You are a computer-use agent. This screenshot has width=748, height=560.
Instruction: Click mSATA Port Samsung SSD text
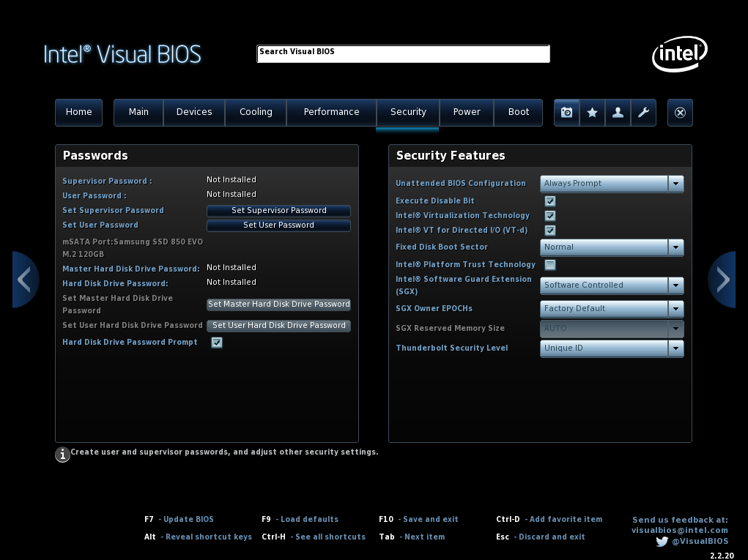click(x=133, y=248)
